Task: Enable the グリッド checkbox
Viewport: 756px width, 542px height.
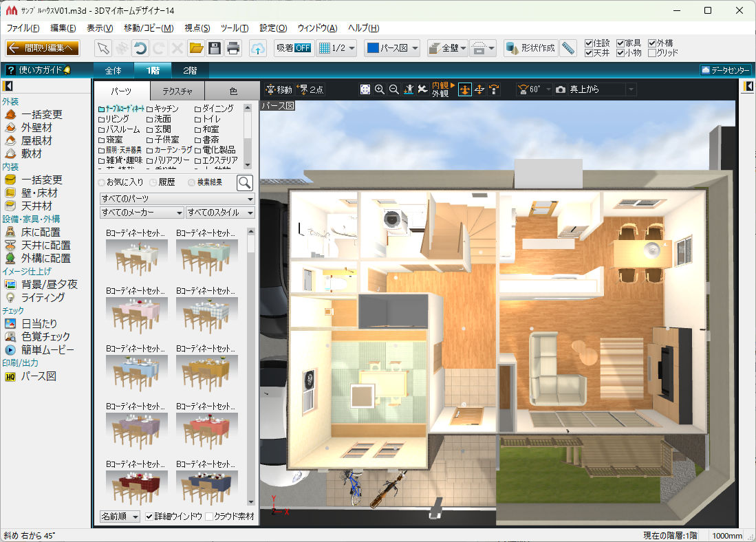Action: tap(652, 53)
